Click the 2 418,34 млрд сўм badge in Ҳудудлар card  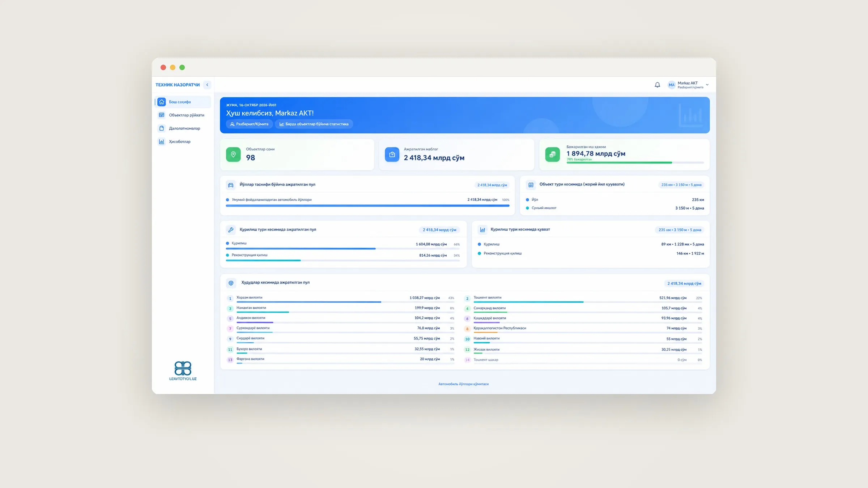684,283
